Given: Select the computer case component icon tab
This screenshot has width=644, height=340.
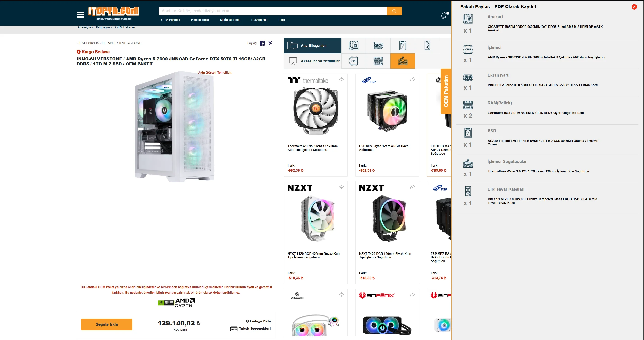Looking at the screenshot, I should pos(427,46).
